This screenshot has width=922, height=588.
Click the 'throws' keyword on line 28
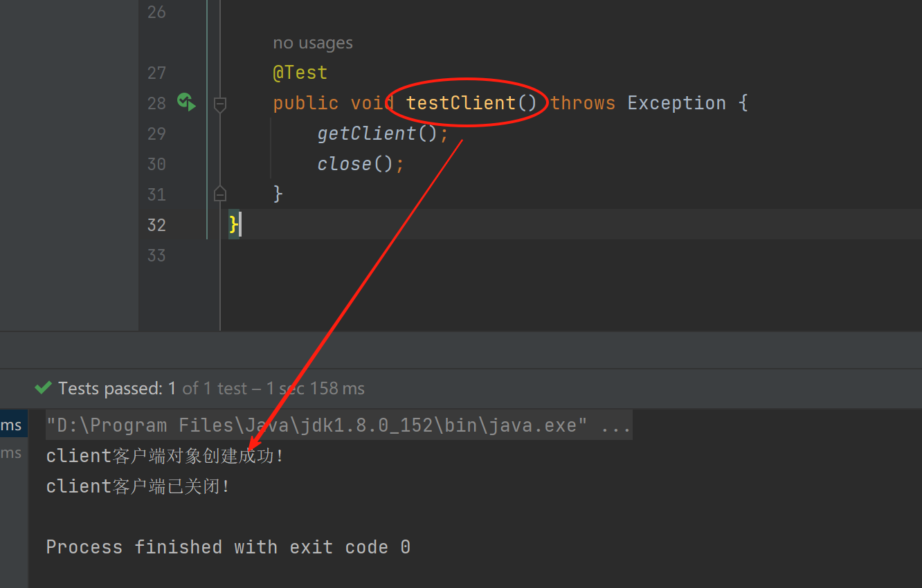583,103
